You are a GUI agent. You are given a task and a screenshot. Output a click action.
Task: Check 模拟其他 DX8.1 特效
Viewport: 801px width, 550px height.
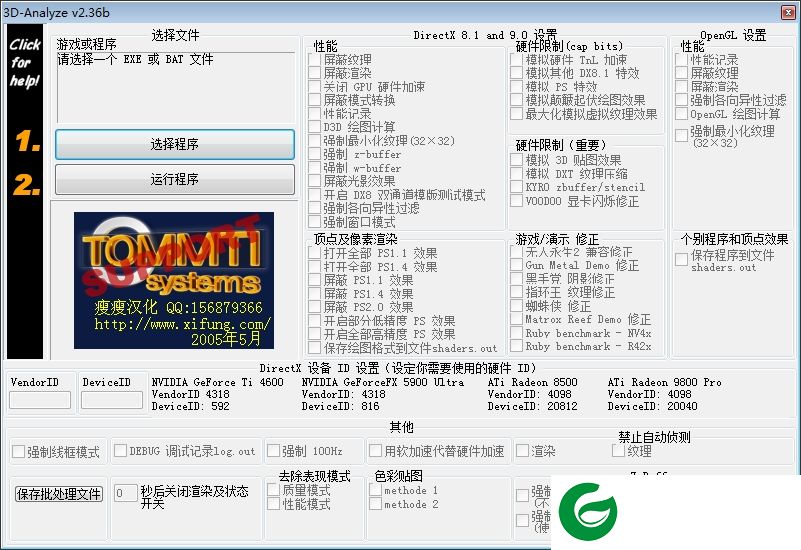click(x=516, y=73)
